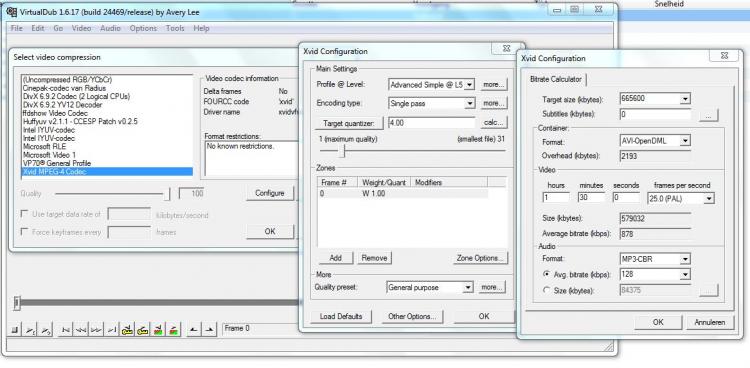Scan to previous scene change icon
750x368 pixels.
pos(158,330)
